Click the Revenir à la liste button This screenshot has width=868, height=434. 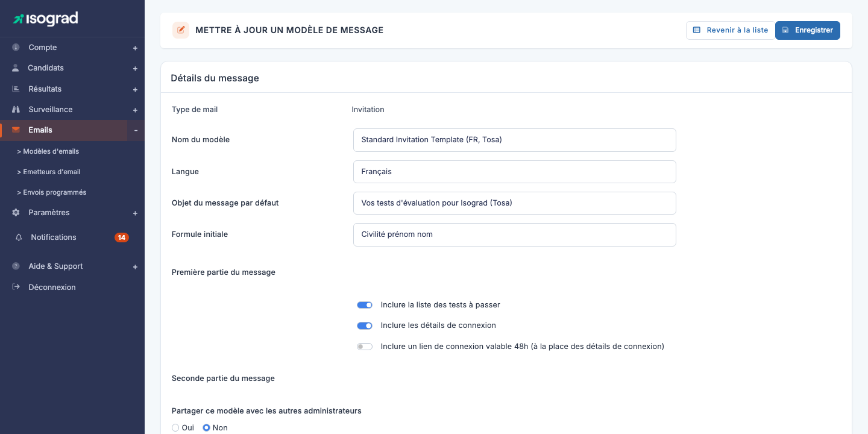pos(730,30)
